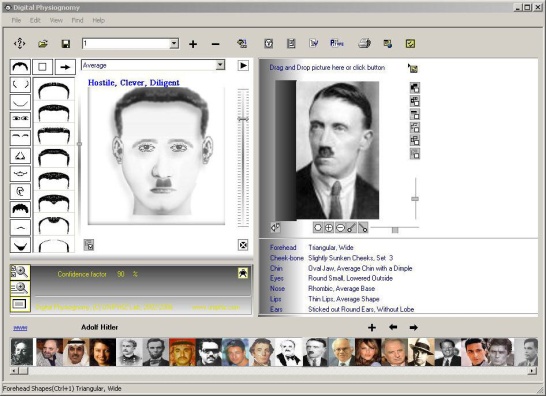This screenshot has height=396, width=546.
Task: Click the yellow-green icon at toolbar end
Action: coord(410,44)
